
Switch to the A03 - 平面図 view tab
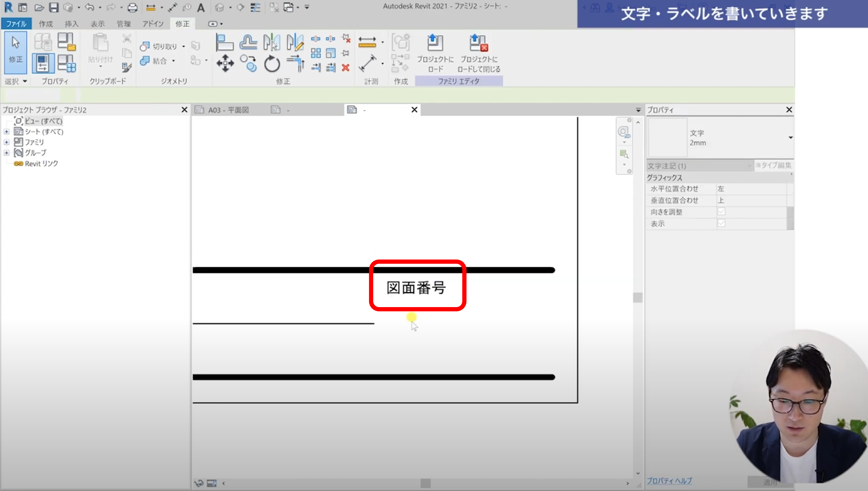(x=228, y=110)
